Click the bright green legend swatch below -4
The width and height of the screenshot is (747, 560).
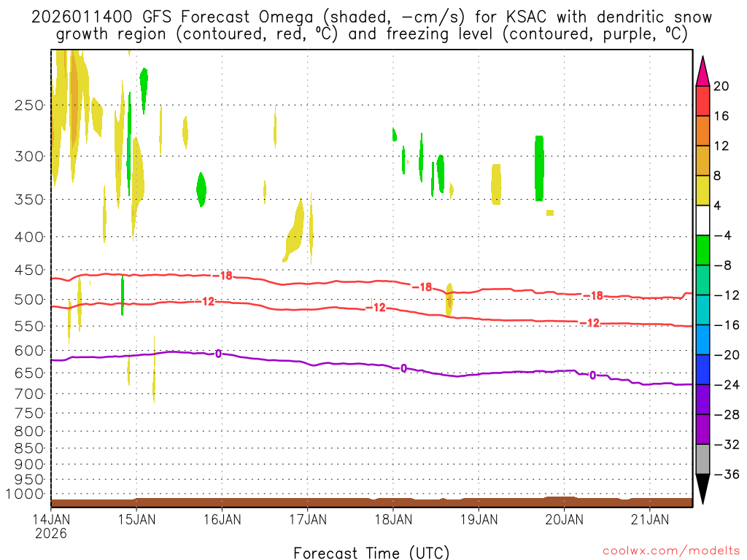(x=703, y=251)
